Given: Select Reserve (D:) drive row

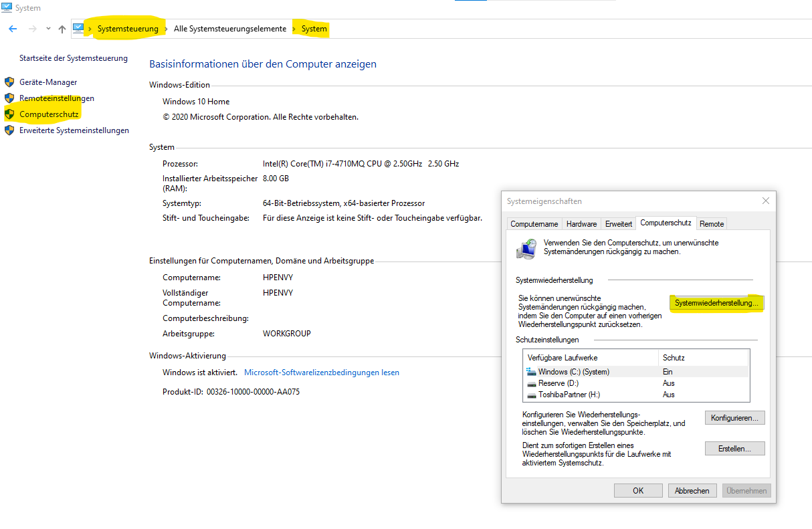Looking at the screenshot, I should [x=636, y=383].
